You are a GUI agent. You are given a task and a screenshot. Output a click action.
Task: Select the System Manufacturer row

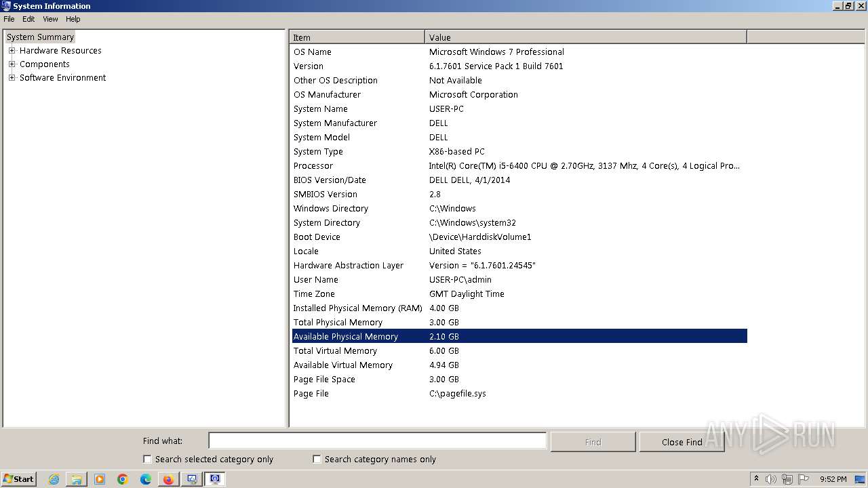(x=519, y=123)
